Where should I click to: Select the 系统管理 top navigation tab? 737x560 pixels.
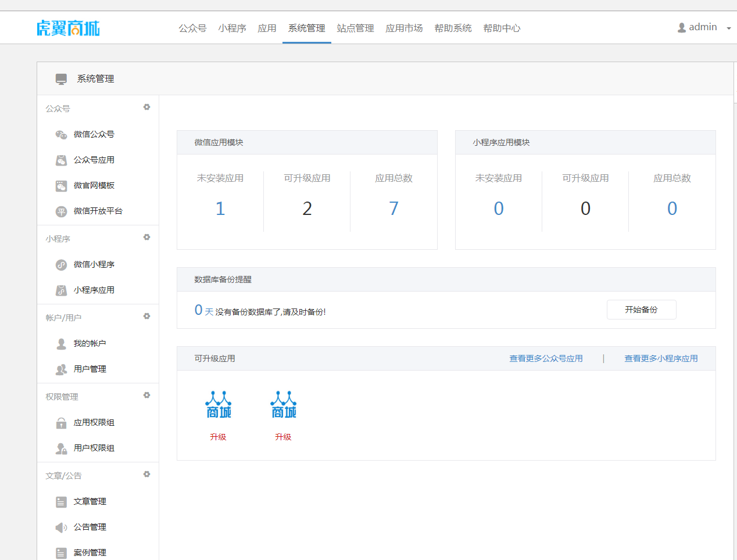point(307,28)
